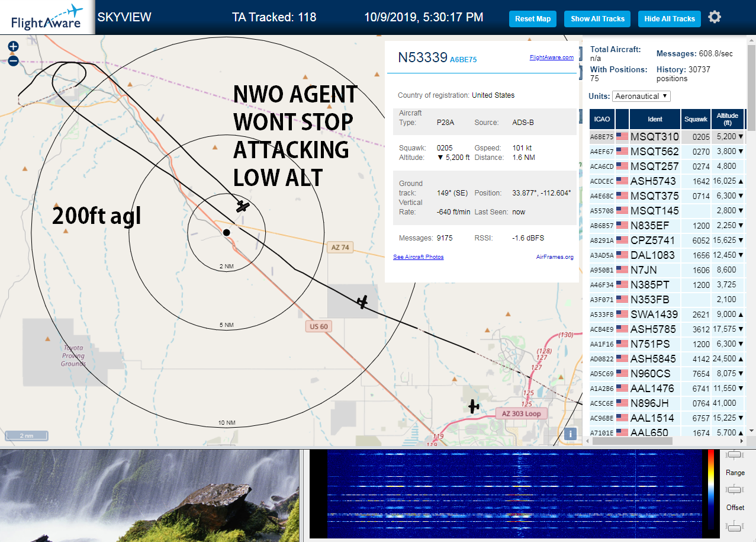This screenshot has width=756, height=542.
Task: Click the aircraft table horizontal scrollbar
Action: 633,441
